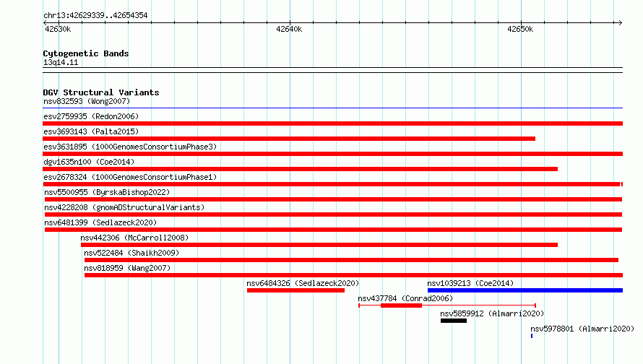Click the chr13:42629339..42654354 coordinates label
Viewport: 643px width, 364px height.
point(95,15)
